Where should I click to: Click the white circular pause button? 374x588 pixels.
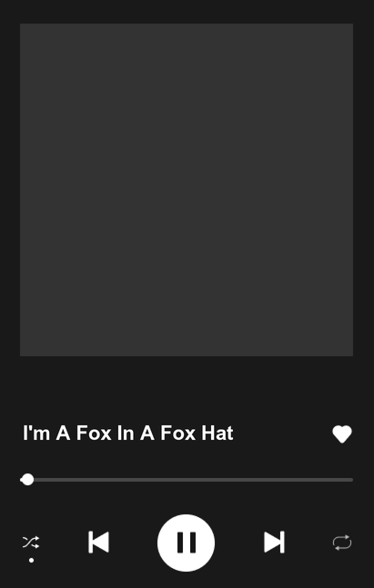click(x=186, y=543)
